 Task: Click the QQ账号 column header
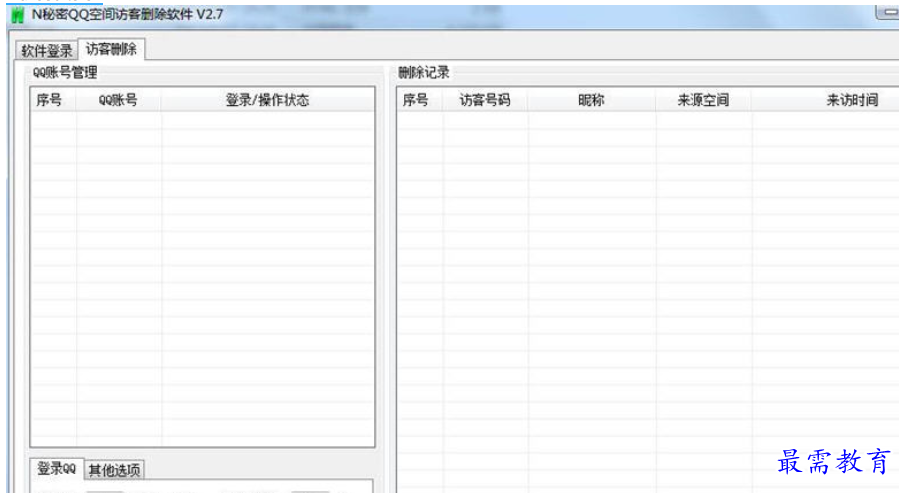point(119,100)
